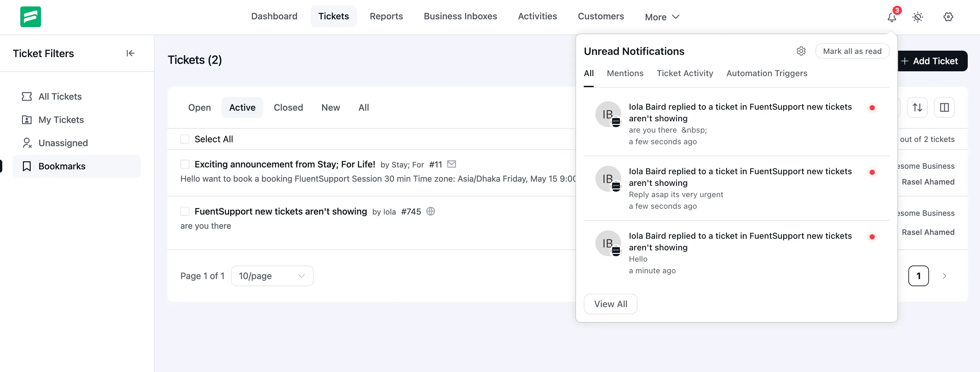Click 'by Iola' customer name
Image resolution: width=980 pixels, height=372 pixels.
(x=384, y=212)
